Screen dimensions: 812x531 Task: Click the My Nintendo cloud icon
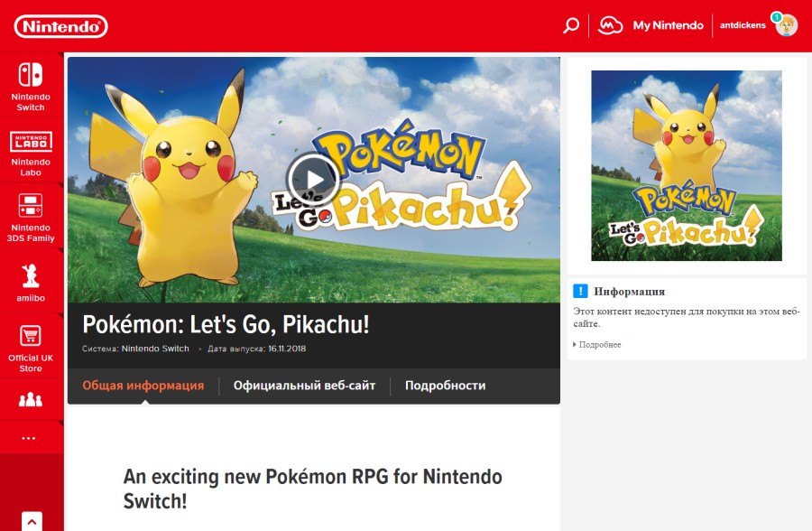(610, 25)
